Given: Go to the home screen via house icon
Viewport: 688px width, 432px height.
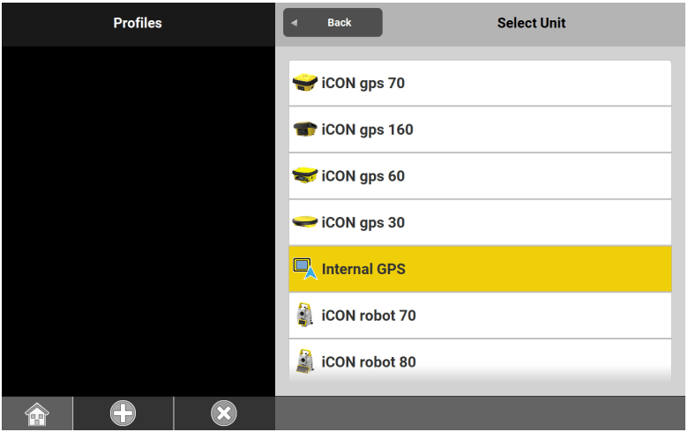Looking at the screenshot, I should click(37, 414).
